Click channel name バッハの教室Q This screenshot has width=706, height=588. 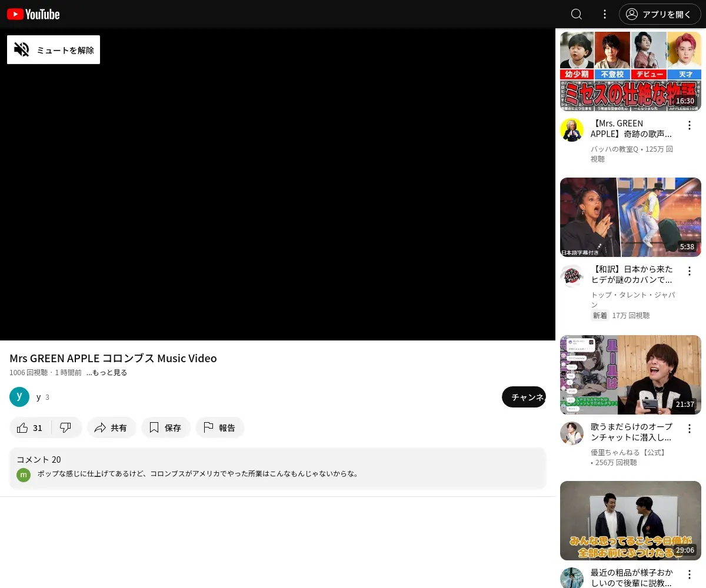[x=614, y=149]
